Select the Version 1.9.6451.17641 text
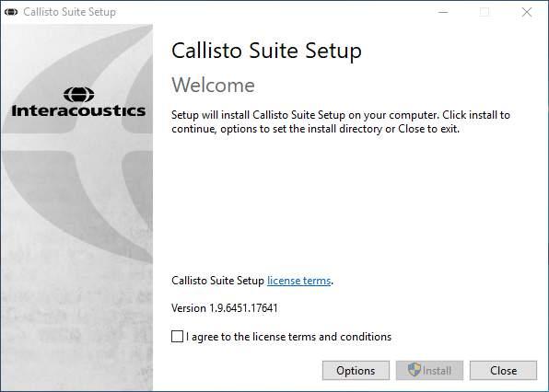The height and width of the screenshot is (392, 549). coord(225,308)
